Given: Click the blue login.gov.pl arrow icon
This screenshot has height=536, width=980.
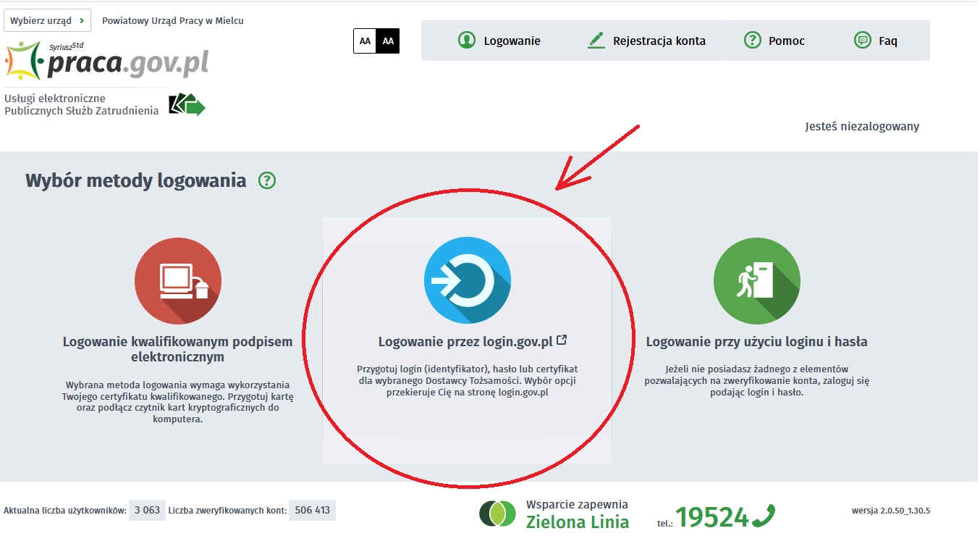Looking at the screenshot, I should point(468,280).
